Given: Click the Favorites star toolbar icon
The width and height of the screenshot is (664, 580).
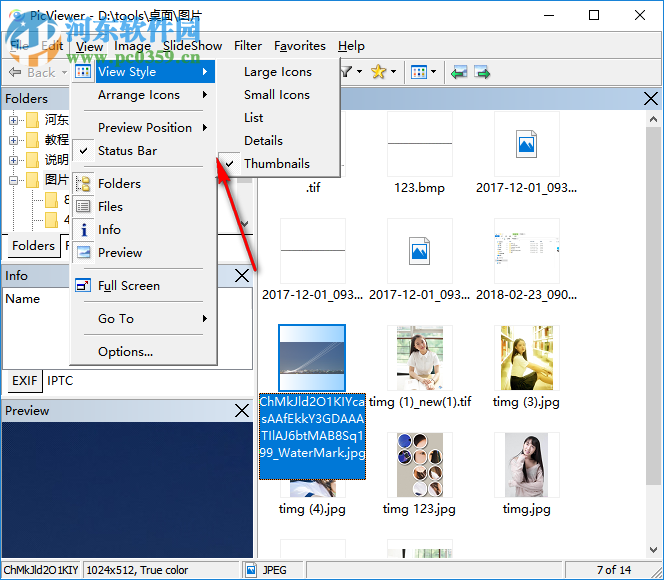Looking at the screenshot, I should point(378,72).
